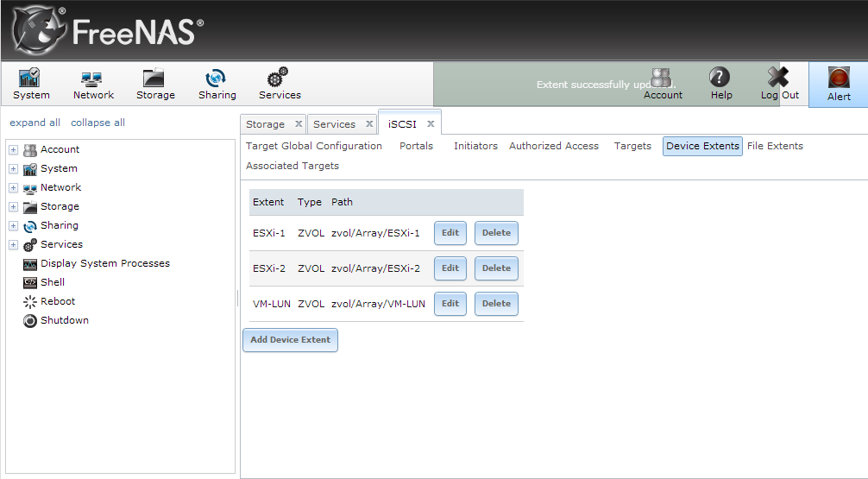Viewport: 868px width, 479px height.
Task: Edit the VM-LUN extent
Action: coord(450,304)
